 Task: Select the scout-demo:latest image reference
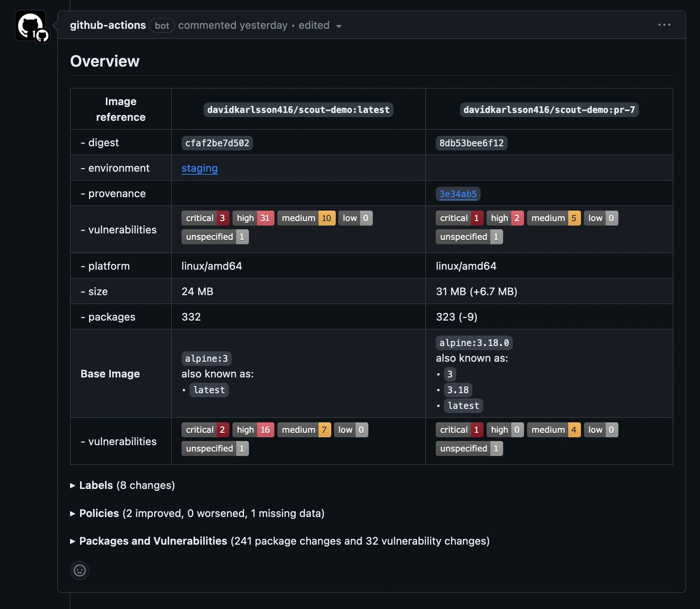tap(298, 110)
